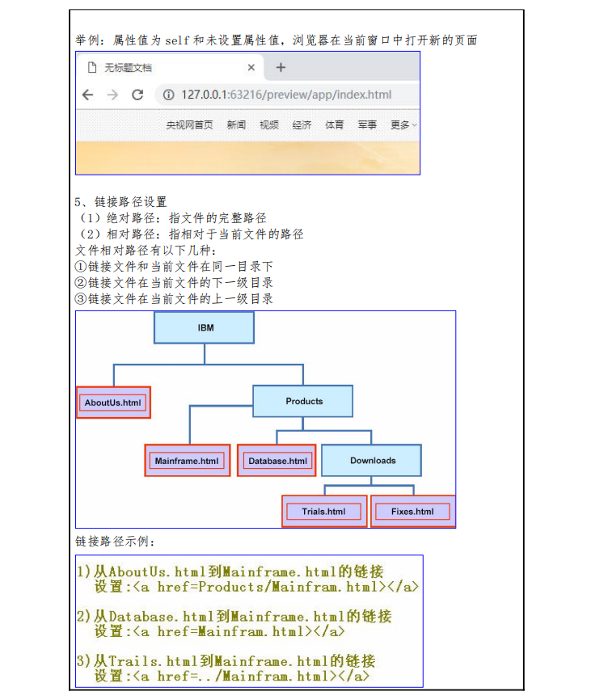Click the Fixes.html file box
This screenshot has width=608, height=700.
[x=412, y=512]
